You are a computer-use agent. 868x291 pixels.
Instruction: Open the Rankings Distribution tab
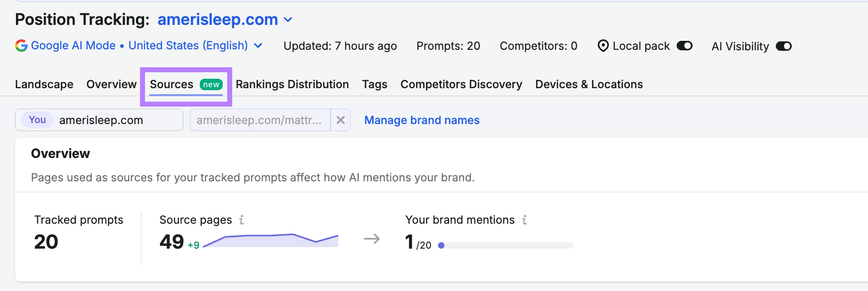coord(292,84)
